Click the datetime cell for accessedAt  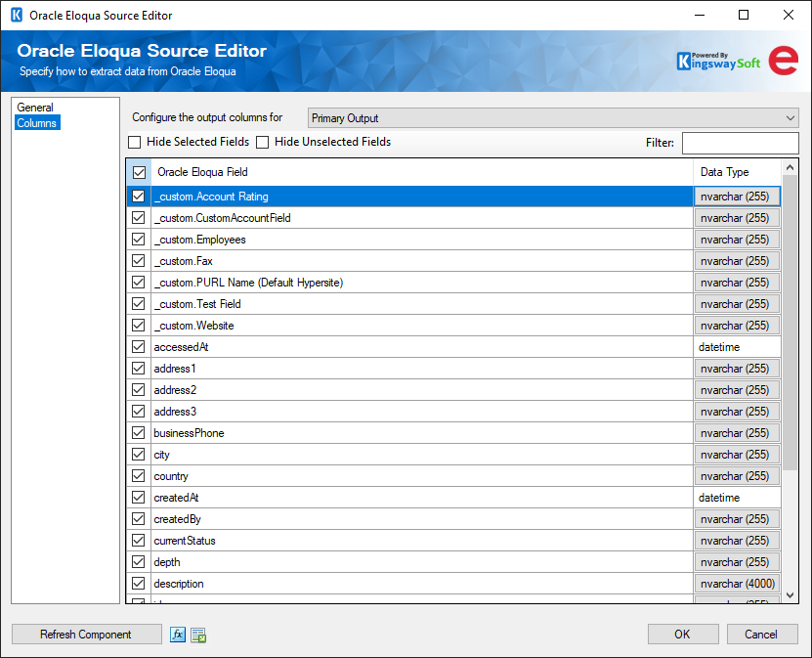(737, 347)
